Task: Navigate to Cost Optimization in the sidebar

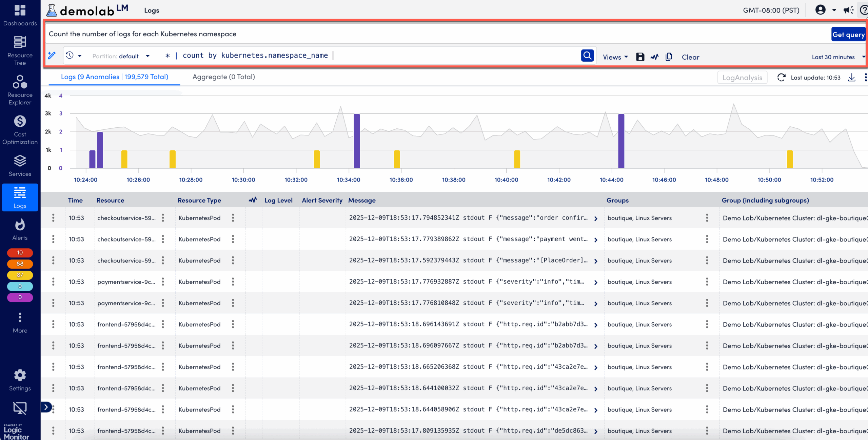Action: (x=20, y=129)
